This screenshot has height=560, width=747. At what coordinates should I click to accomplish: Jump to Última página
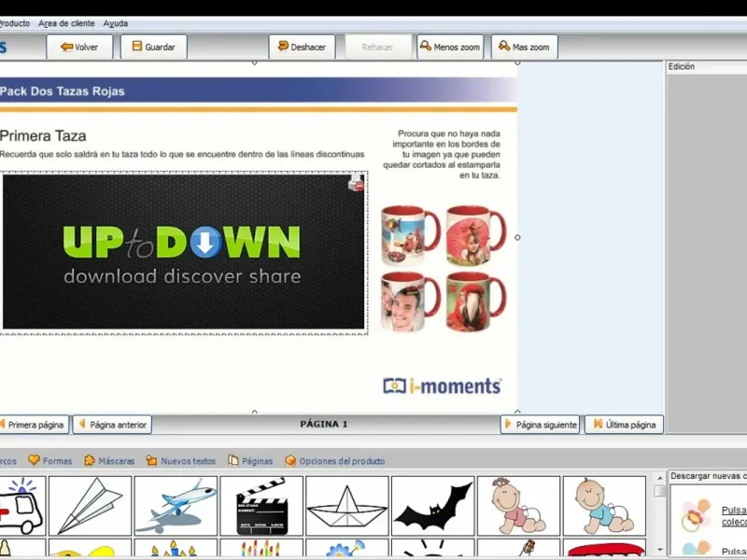tap(624, 425)
